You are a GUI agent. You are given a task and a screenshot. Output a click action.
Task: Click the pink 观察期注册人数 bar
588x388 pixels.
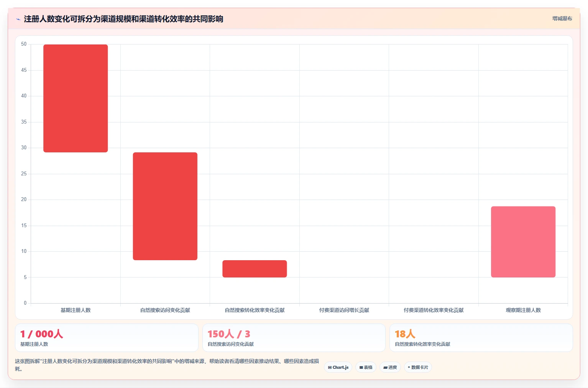click(523, 242)
